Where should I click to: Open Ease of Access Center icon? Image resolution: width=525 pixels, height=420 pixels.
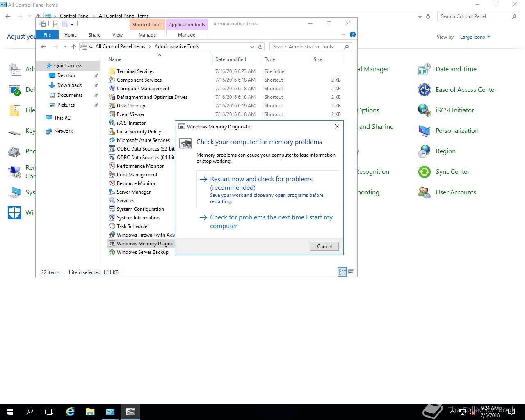[424, 90]
